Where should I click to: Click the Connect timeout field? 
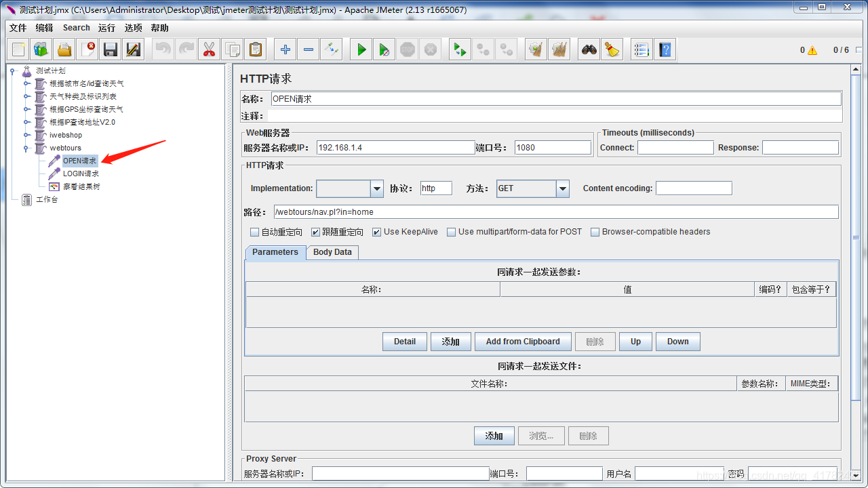(675, 148)
